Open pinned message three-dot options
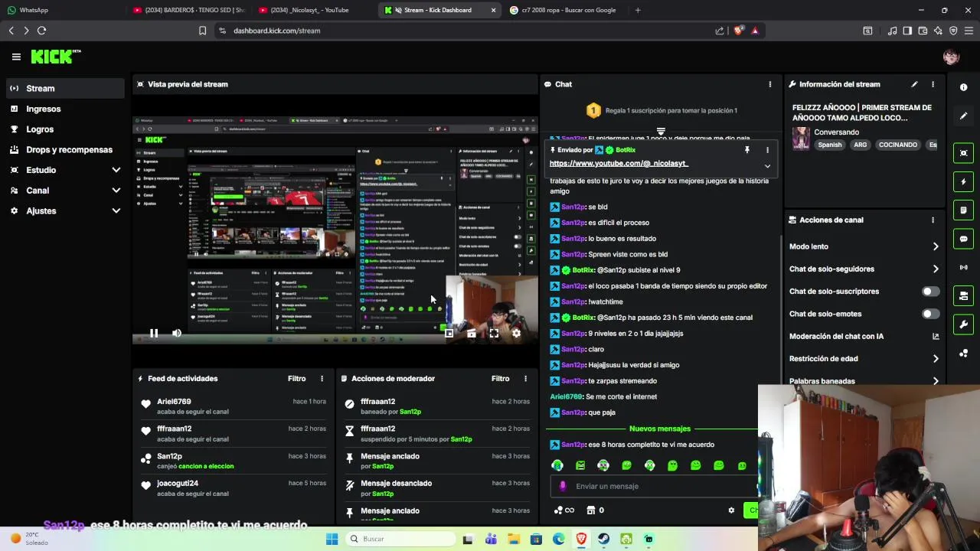This screenshot has width=980, height=551. point(767,150)
